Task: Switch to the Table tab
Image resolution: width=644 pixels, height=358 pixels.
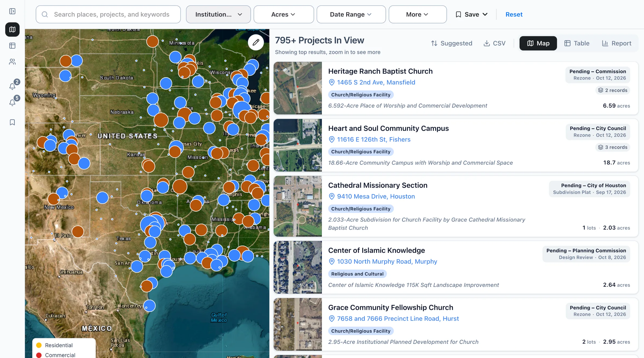Action: click(577, 43)
